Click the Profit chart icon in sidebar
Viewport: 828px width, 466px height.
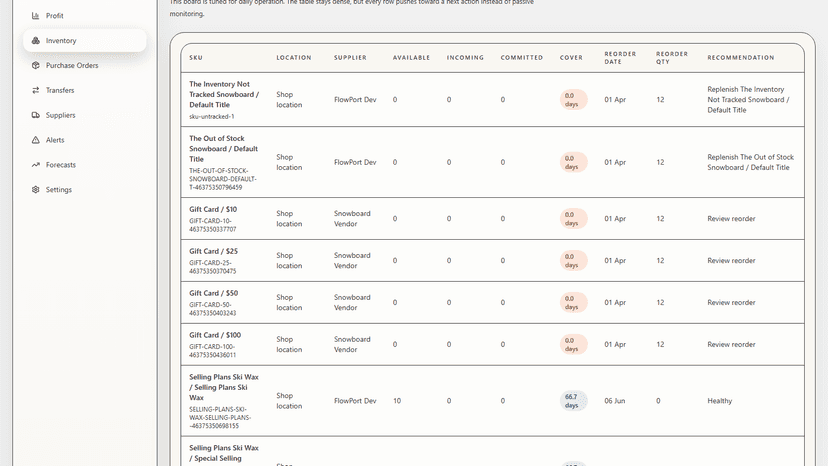coord(35,16)
